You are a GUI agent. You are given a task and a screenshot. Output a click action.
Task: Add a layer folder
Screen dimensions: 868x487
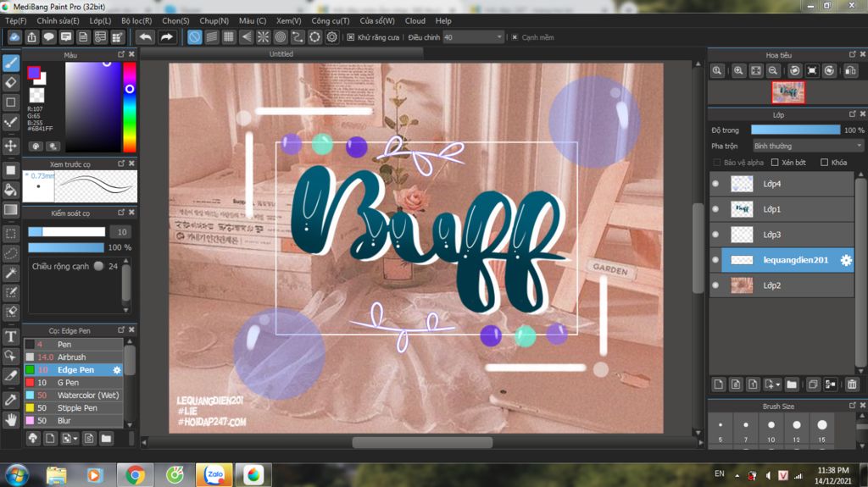[792, 384]
